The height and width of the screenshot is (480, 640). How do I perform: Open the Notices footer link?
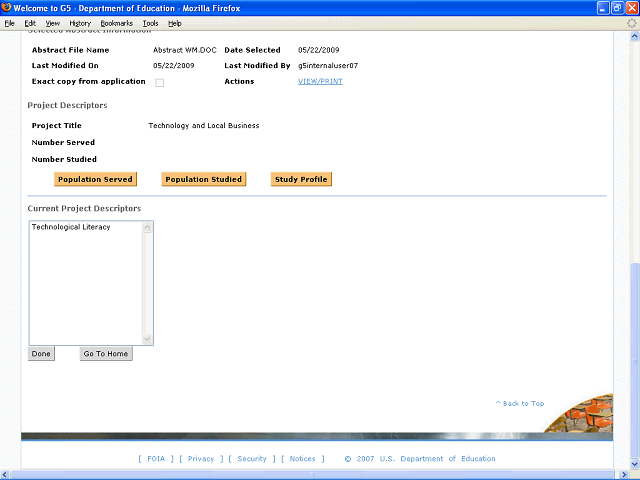pos(302,459)
